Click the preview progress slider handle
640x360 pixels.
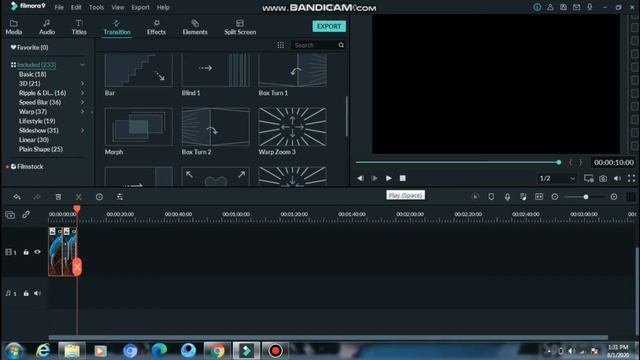click(x=559, y=162)
